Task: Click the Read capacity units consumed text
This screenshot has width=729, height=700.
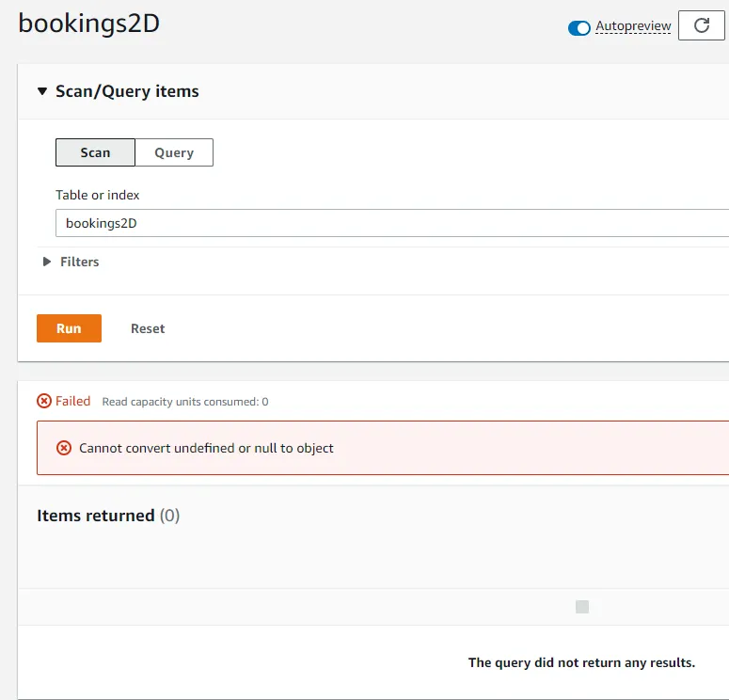Action: (x=185, y=402)
